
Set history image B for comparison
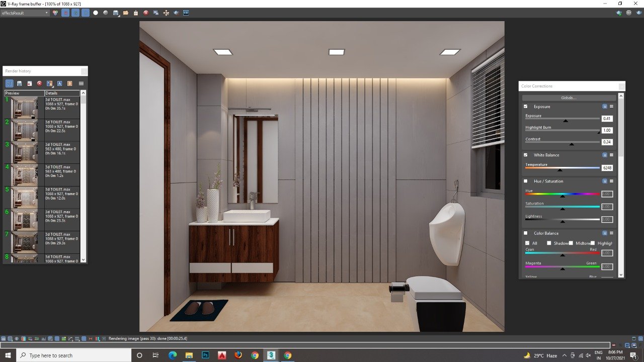click(x=69, y=83)
